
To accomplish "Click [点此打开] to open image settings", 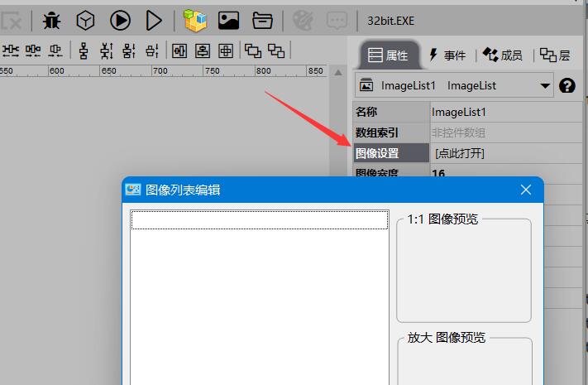I will coord(460,153).
